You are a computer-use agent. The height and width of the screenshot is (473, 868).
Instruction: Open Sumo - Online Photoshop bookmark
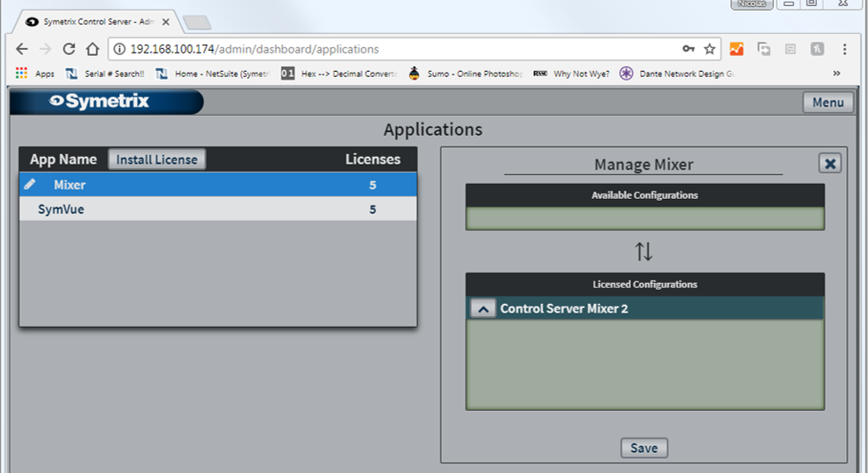(x=466, y=74)
